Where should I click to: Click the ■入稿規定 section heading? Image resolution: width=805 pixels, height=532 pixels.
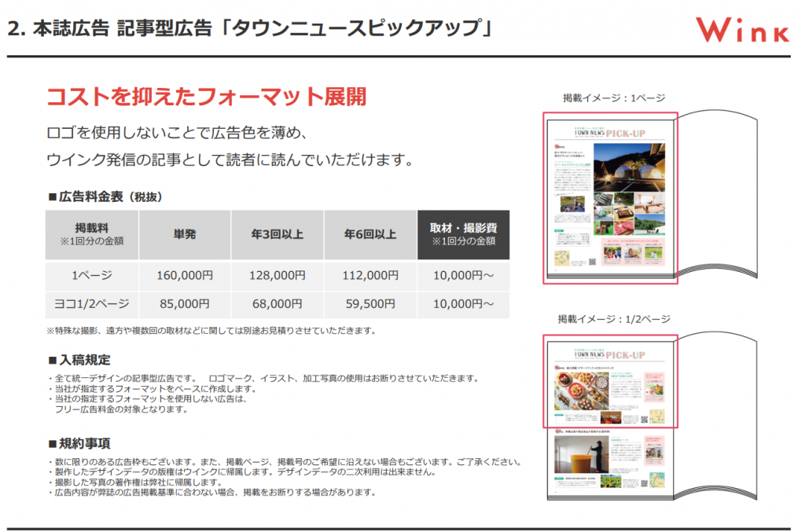[x=79, y=359]
